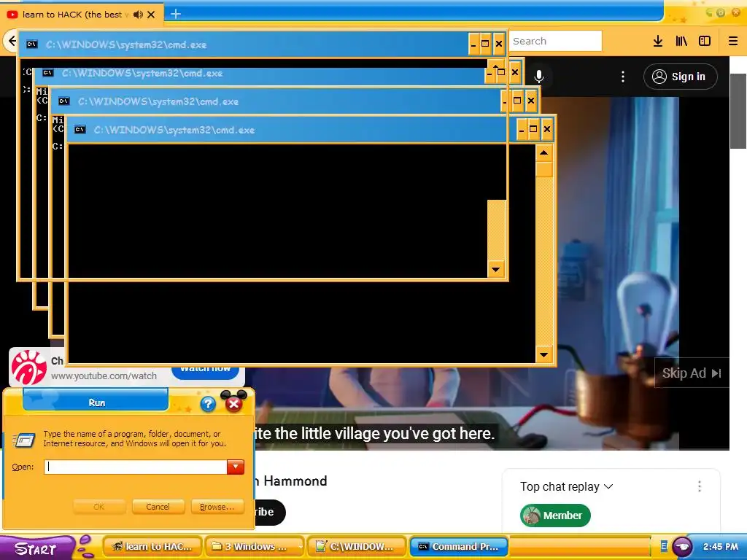Click the Chick-fil-A ad logo
Image resolution: width=747 pixels, height=560 pixels.
(x=29, y=367)
